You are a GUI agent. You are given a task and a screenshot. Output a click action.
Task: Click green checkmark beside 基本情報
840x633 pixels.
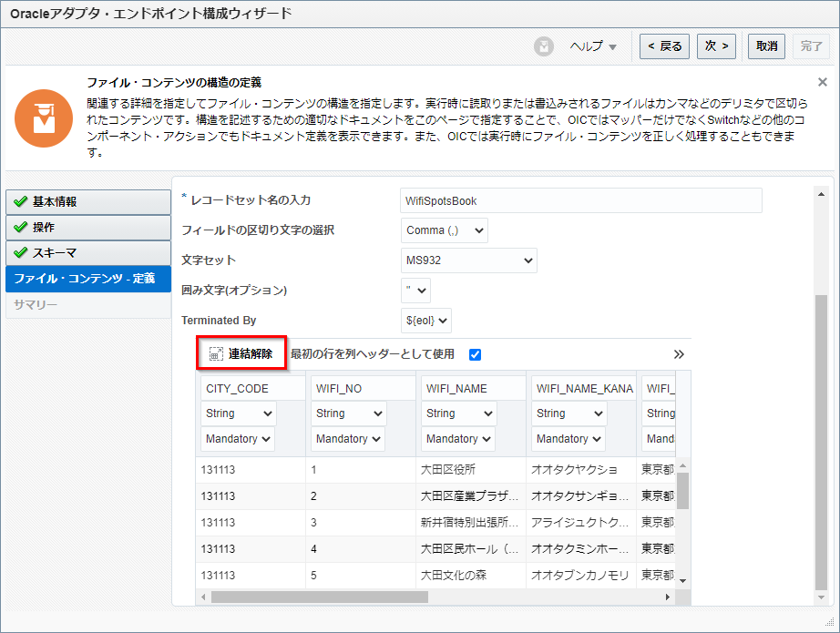click(21, 202)
